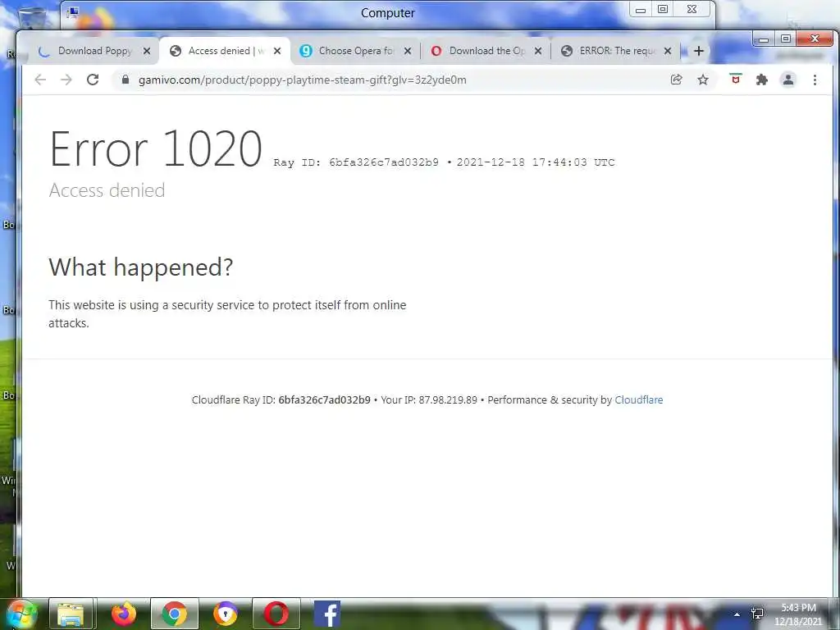Open the Extensions puzzle piece menu

pyautogui.click(x=762, y=80)
